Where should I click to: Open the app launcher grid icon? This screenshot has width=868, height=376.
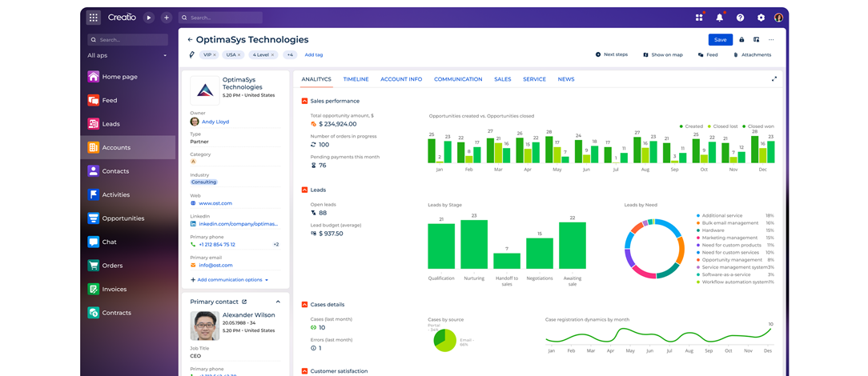93,18
